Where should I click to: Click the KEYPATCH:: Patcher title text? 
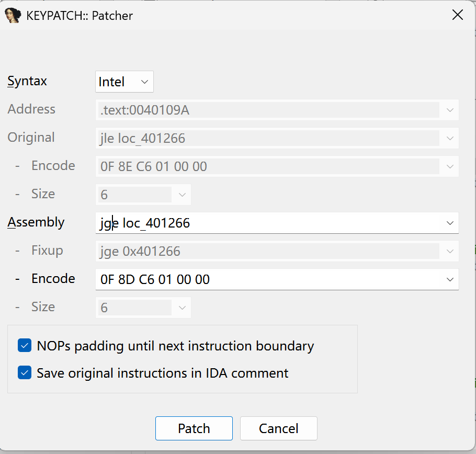80,16
